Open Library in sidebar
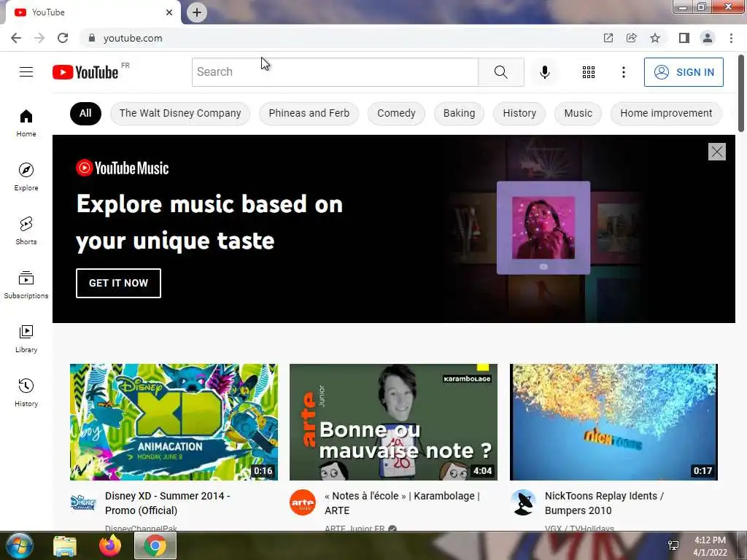 tap(26, 338)
